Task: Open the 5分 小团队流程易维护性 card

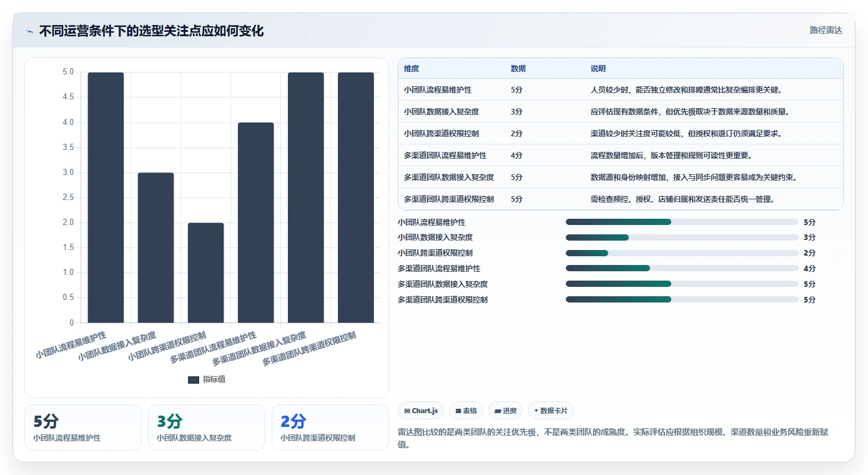Action: click(x=83, y=427)
